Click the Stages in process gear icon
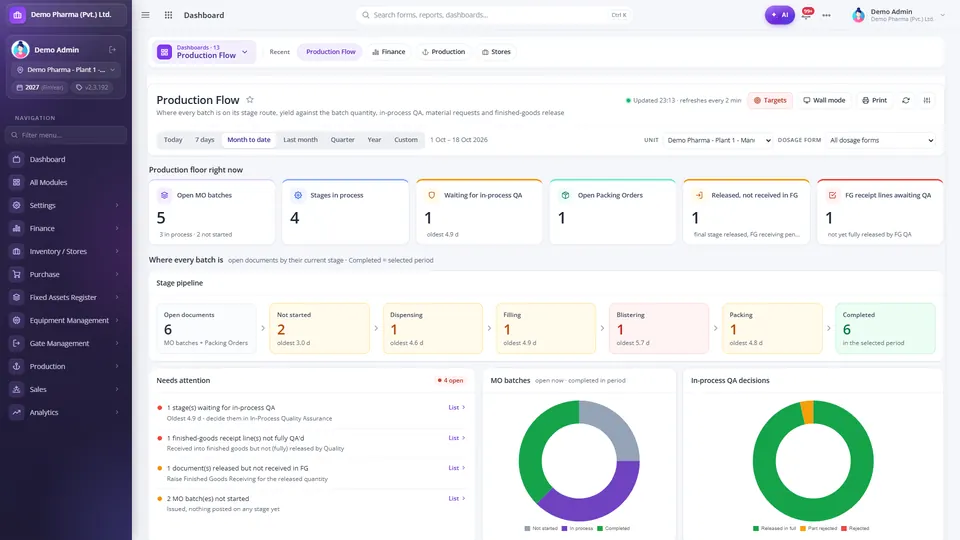This screenshot has height=540, width=960. 298,195
